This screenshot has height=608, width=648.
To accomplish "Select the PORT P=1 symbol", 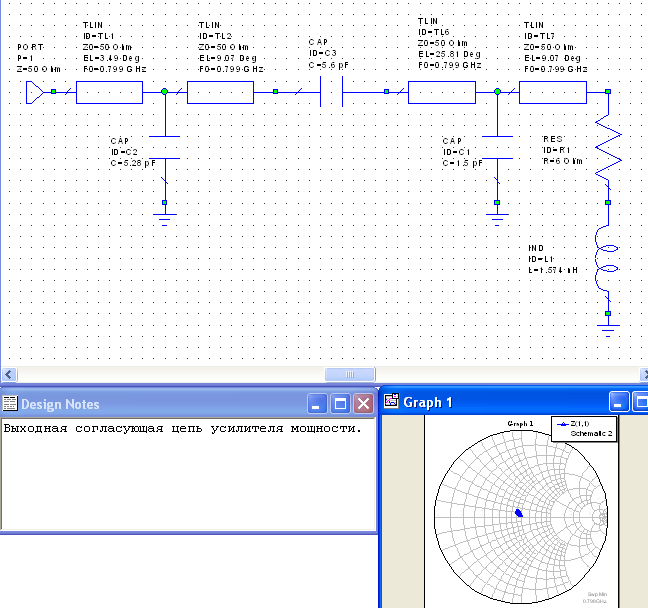I will click(x=35, y=92).
